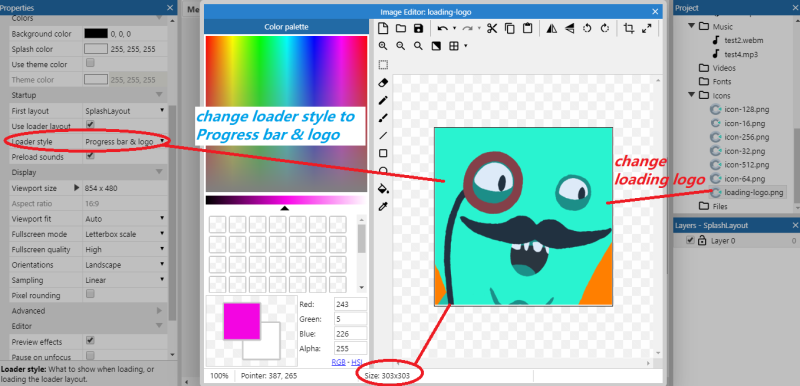Open Fullscreen quality dropdown
This screenshot has width=800, height=386.
(125, 249)
